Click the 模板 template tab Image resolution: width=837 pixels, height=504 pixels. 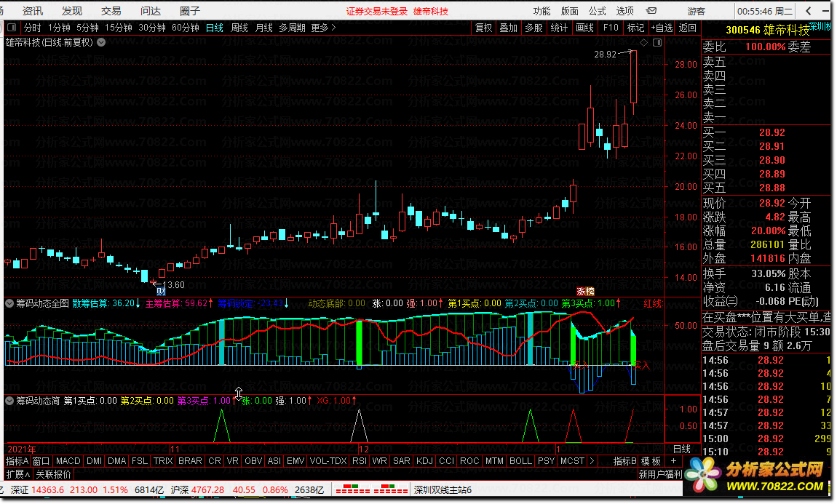pyautogui.click(x=651, y=461)
